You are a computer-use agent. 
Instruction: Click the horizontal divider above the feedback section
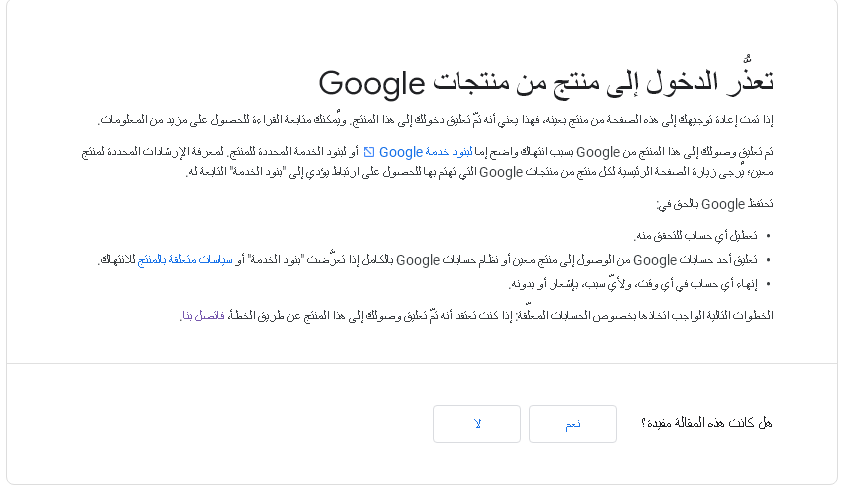(422, 364)
